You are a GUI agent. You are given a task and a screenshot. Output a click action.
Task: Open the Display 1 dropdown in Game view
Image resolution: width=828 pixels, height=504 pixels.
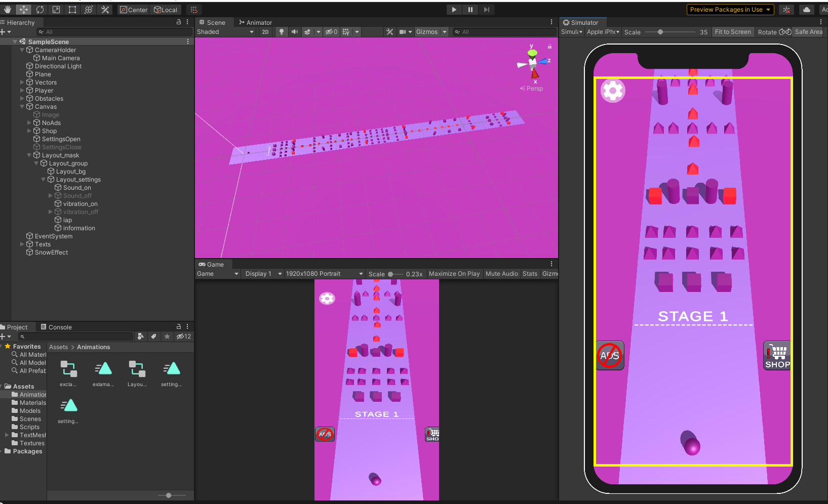262,274
